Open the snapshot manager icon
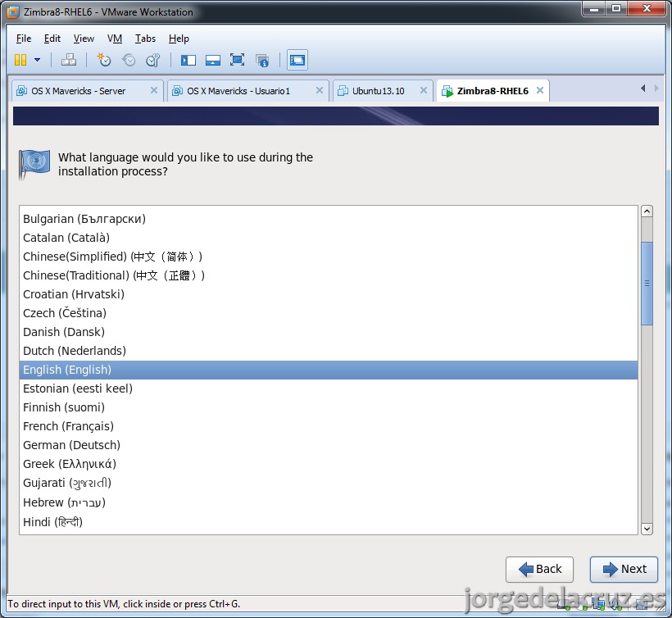 (153, 60)
